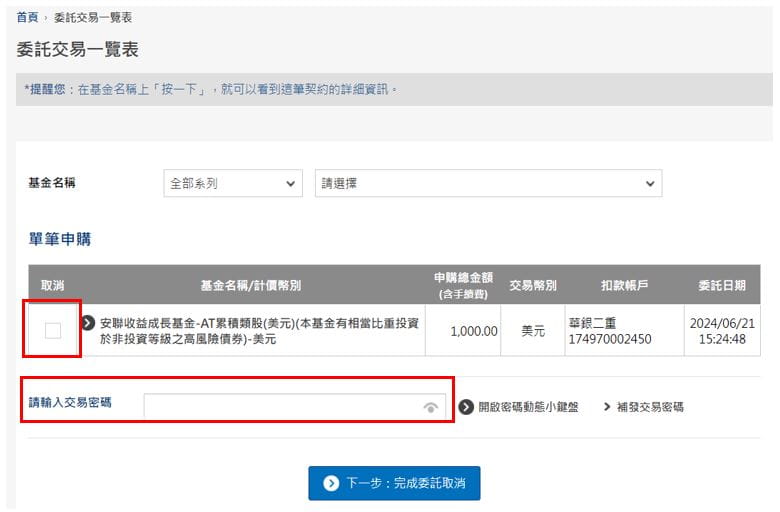Click the 委託日期 column header
This screenshot has height=512, width=780.
[x=721, y=285]
